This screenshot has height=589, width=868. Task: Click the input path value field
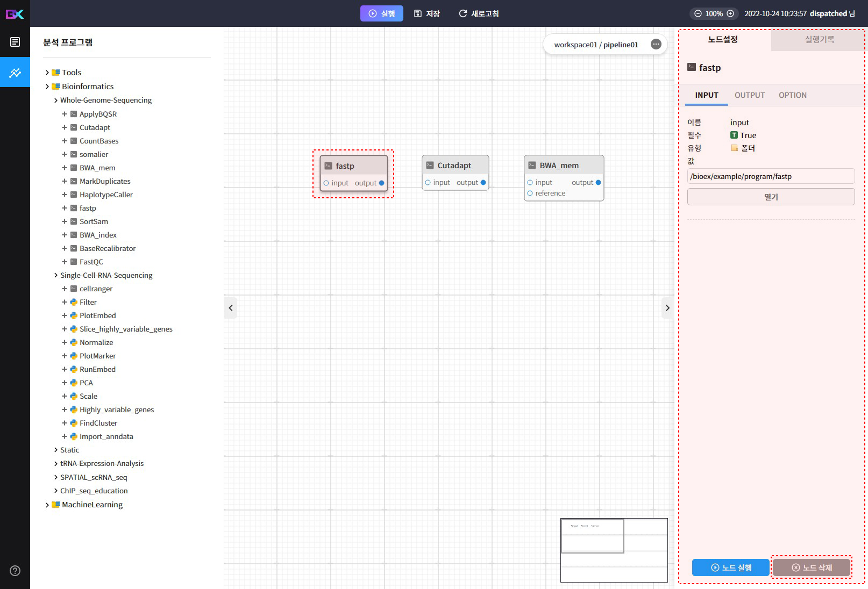point(771,176)
